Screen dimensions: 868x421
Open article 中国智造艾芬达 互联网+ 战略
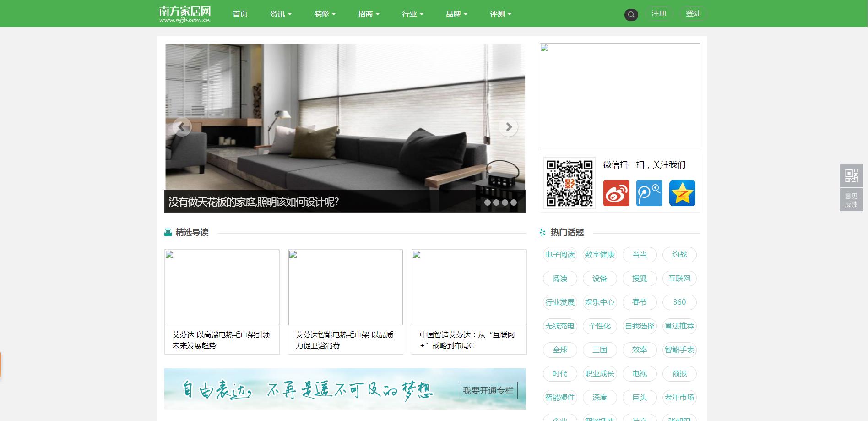[468, 340]
